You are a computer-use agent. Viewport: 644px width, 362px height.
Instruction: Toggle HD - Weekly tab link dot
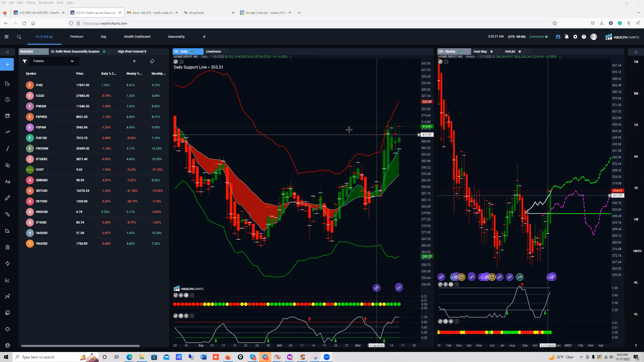click(460, 52)
